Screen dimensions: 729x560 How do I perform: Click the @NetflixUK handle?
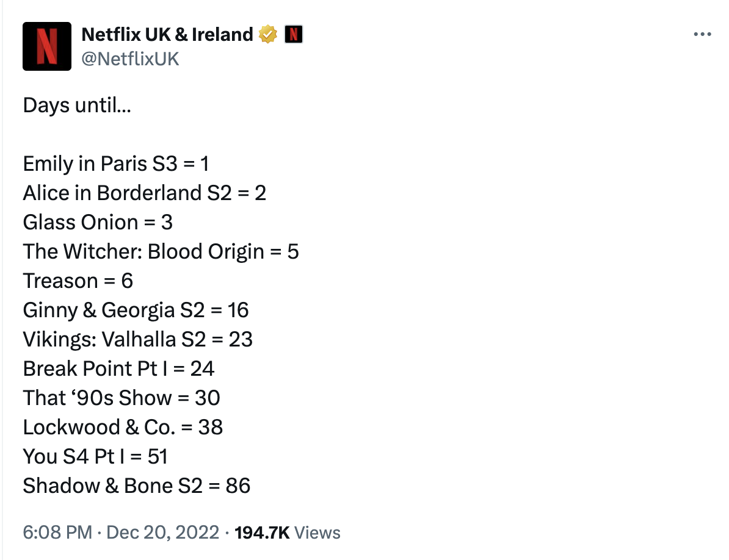[x=130, y=59]
